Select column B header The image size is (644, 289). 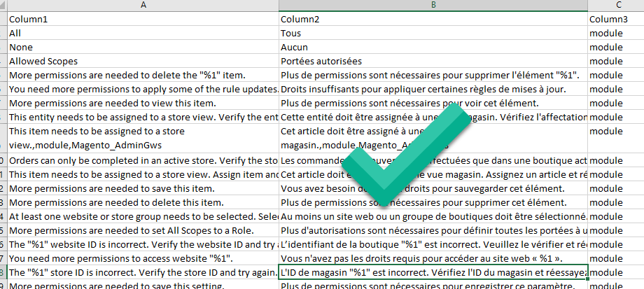(x=433, y=6)
